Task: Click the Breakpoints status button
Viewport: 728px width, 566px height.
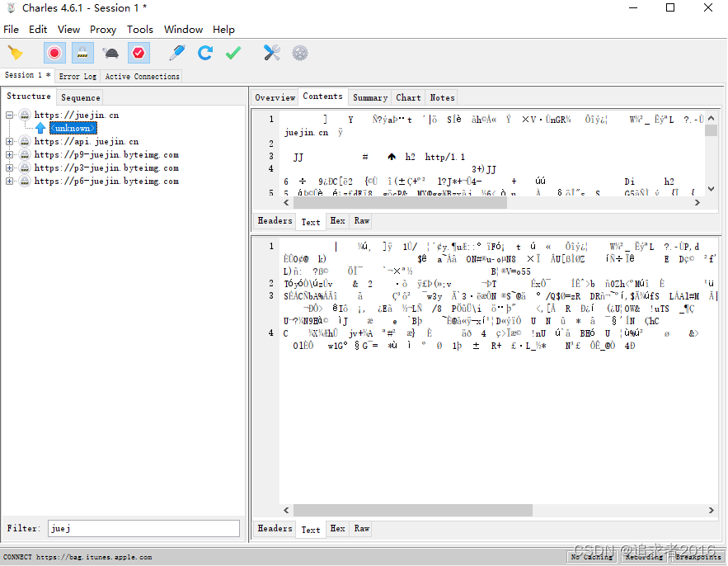Action: [x=697, y=557]
